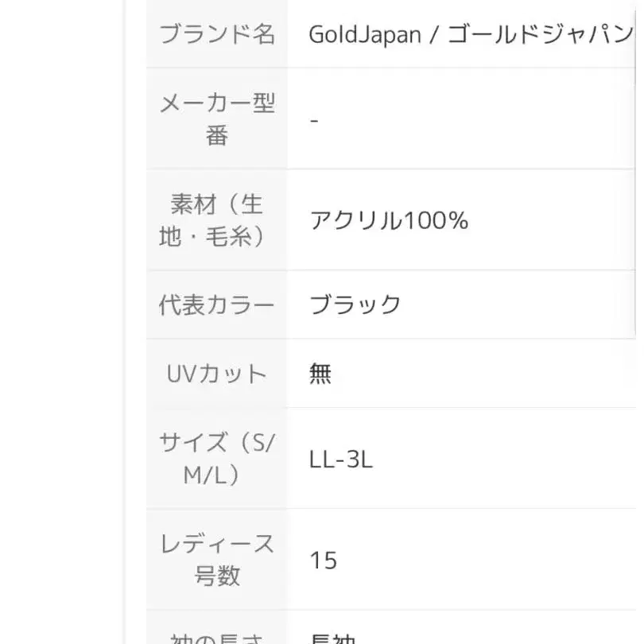644x644 pixels.
Task: Click the gray page margin left of the table
Action: 64,318
